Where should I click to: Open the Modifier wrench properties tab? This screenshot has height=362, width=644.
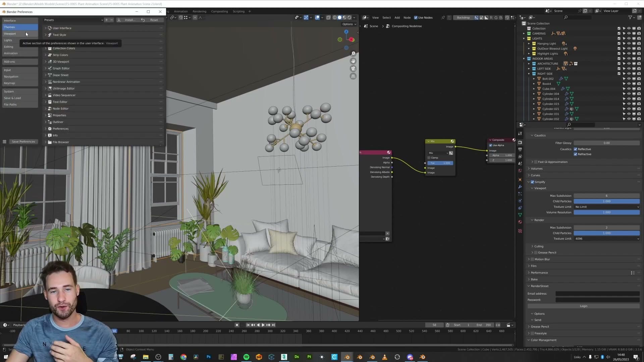click(520, 187)
